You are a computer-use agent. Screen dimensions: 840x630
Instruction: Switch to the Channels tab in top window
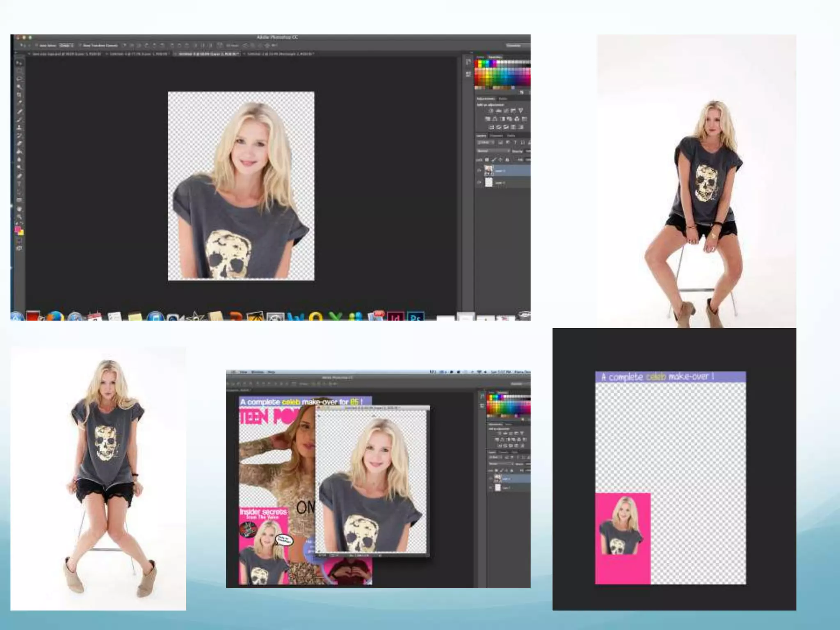pyautogui.click(x=496, y=136)
